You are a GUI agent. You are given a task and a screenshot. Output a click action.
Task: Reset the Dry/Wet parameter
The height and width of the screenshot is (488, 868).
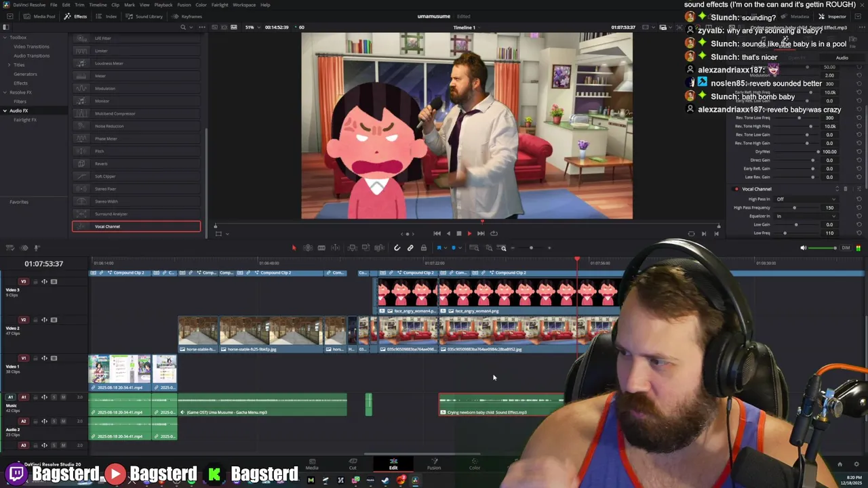tap(859, 152)
